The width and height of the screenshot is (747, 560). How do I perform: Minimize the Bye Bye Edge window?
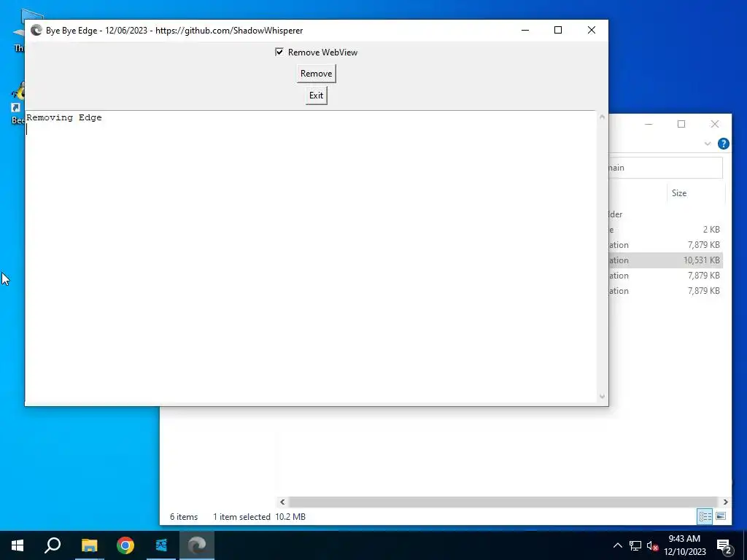tap(525, 30)
